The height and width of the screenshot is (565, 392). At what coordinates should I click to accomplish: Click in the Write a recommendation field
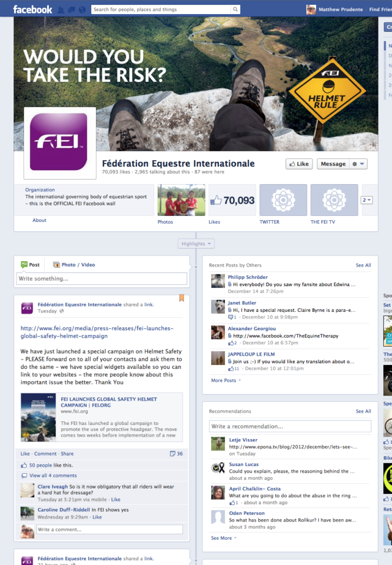(290, 426)
